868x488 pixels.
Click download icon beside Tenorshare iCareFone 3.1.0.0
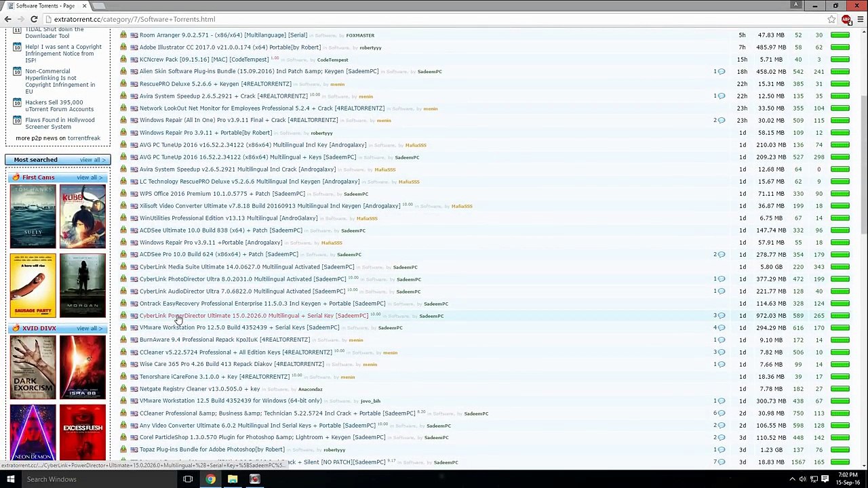click(x=123, y=377)
